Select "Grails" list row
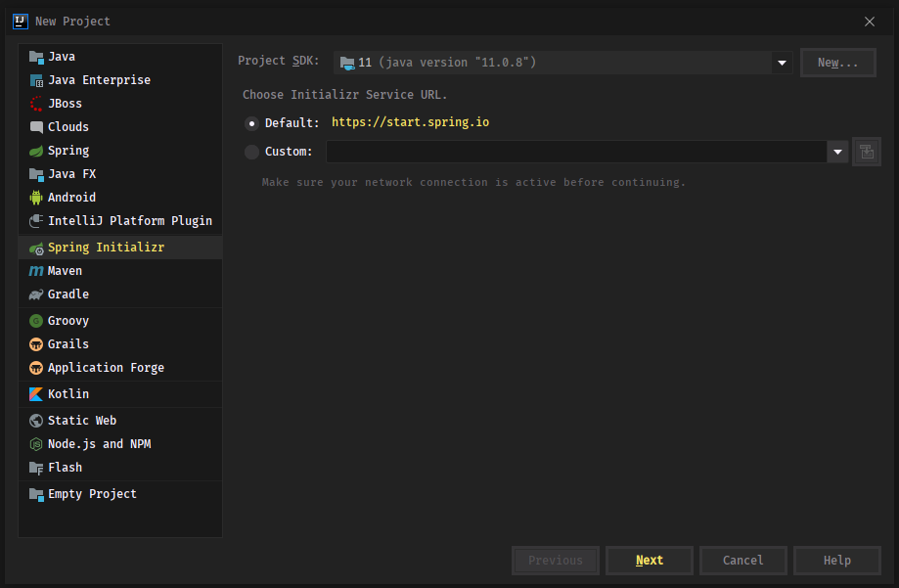 pos(120,344)
